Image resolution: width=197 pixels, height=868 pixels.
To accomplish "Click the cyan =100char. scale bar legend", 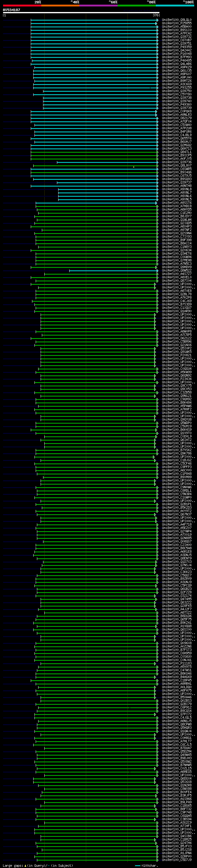I will [x=146, y=865].
